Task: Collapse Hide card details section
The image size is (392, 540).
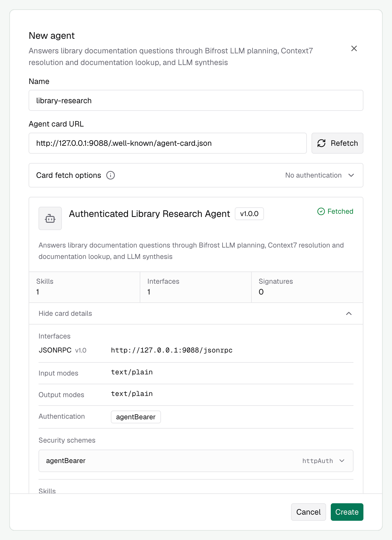Action: point(196,313)
